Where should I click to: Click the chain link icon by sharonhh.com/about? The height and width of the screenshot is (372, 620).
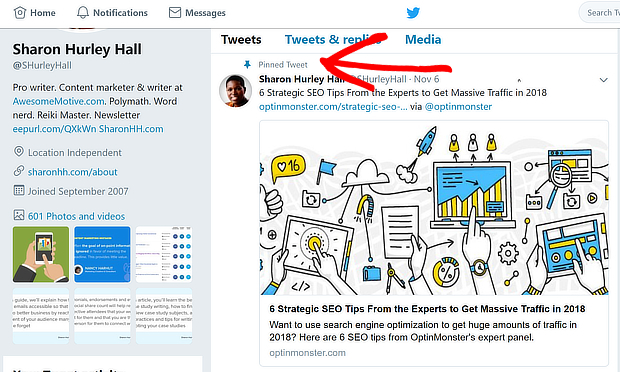19,171
